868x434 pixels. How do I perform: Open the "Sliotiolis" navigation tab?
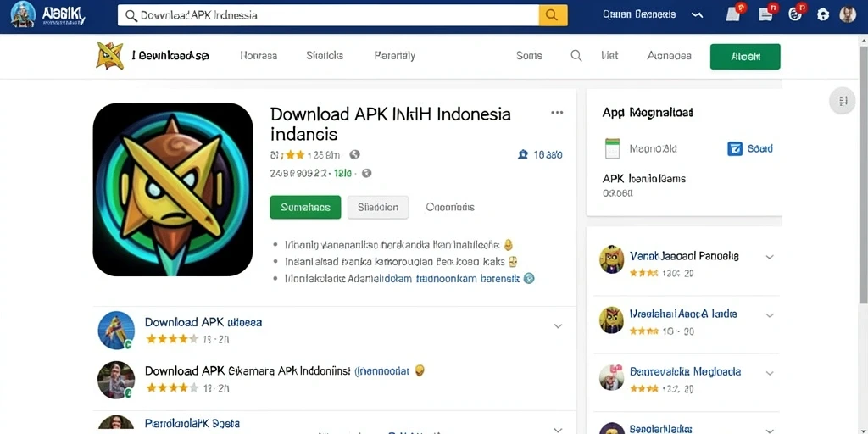point(325,56)
